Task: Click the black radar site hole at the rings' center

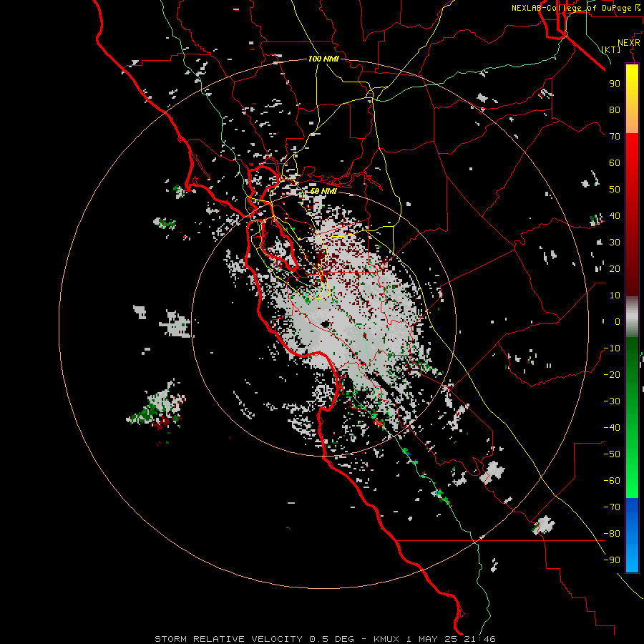Action: pyautogui.click(x=326, y=324)
